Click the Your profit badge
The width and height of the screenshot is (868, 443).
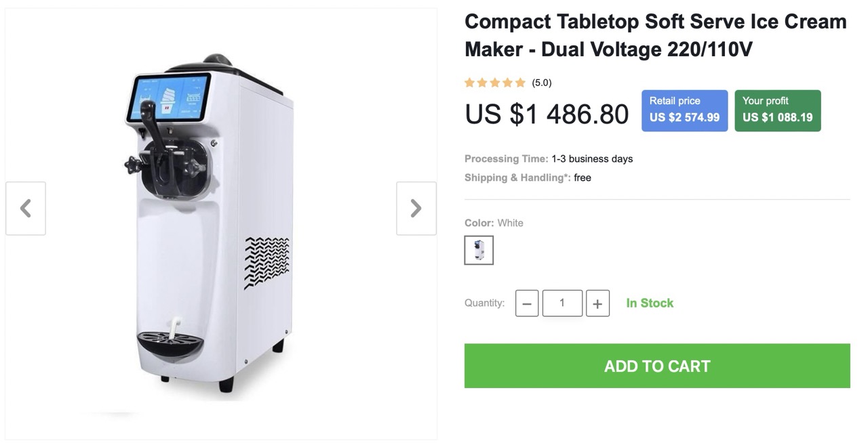coord(777,110)
